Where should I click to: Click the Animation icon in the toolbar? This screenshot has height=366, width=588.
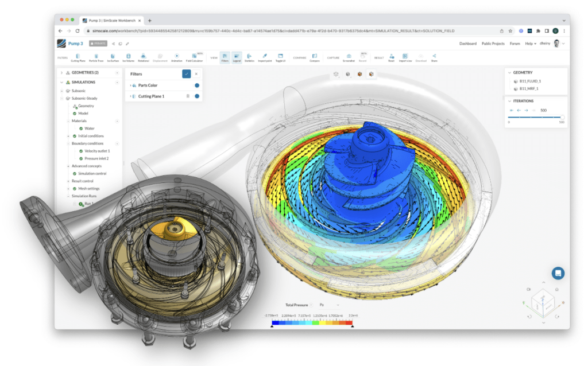(x=177, y=57)
